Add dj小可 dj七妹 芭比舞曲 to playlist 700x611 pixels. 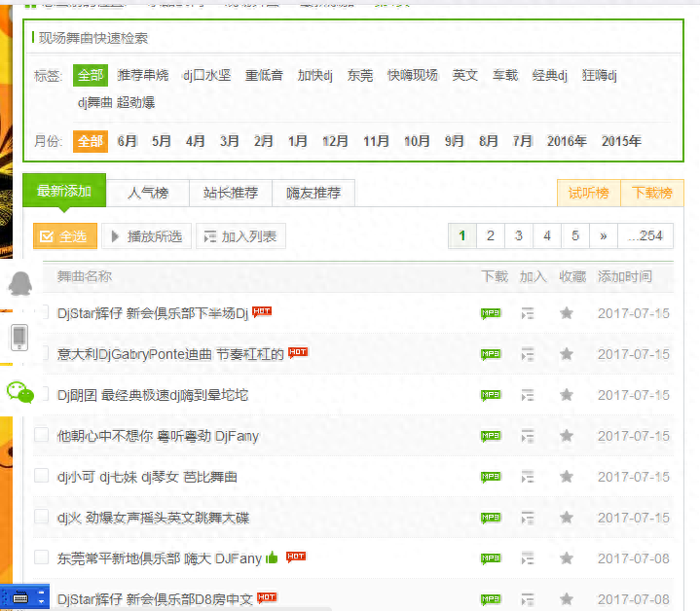528,477
